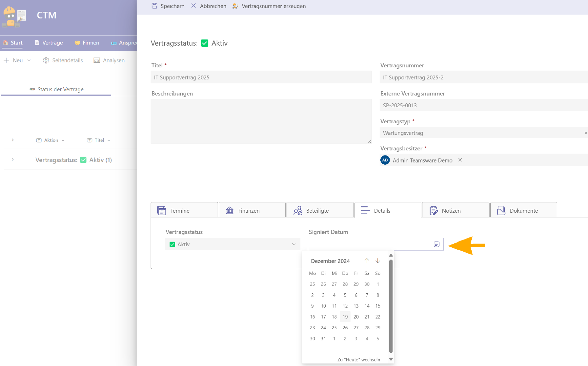Expand the Vertragsstatus dropdown showing Aktiv
This screenshot has width=588, height=366.
coord(294,244)
